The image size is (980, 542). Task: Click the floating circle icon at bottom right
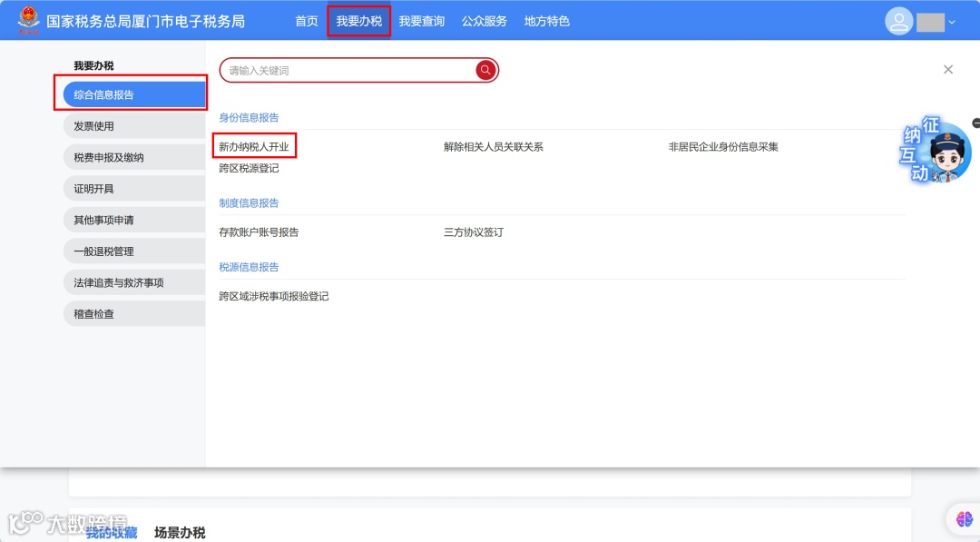[x=963, y=518]
